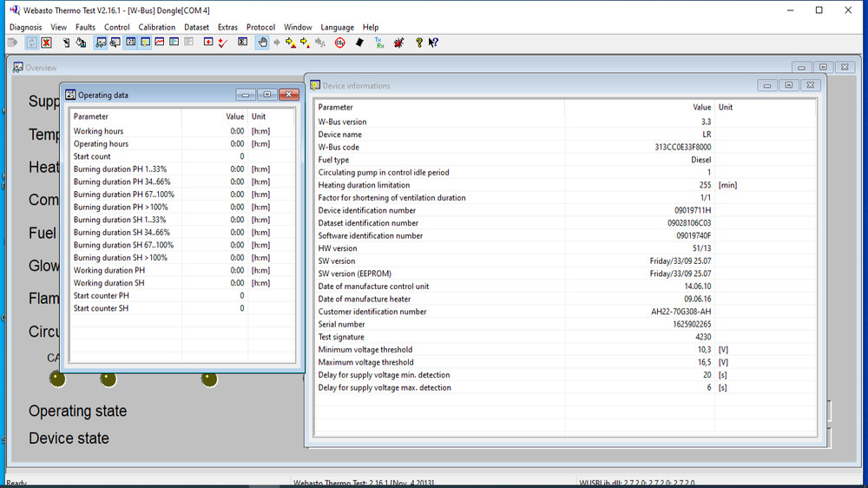Open the Extras menu
Image resolution: width=868 pixels, height=488 pixels.
pos(227,27)
